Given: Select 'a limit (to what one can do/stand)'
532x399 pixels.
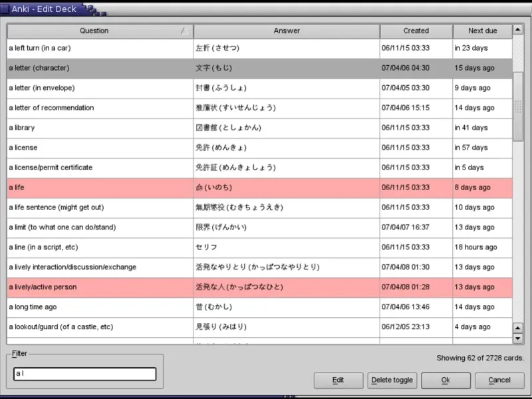Looking at the screenshot, I should tap(259, 227).
